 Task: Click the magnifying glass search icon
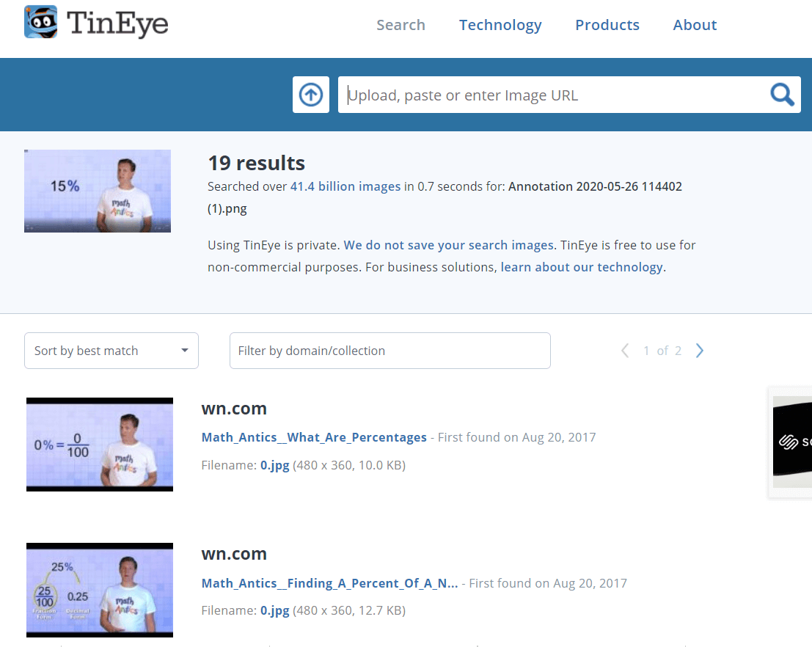click(x=782, y=95)
